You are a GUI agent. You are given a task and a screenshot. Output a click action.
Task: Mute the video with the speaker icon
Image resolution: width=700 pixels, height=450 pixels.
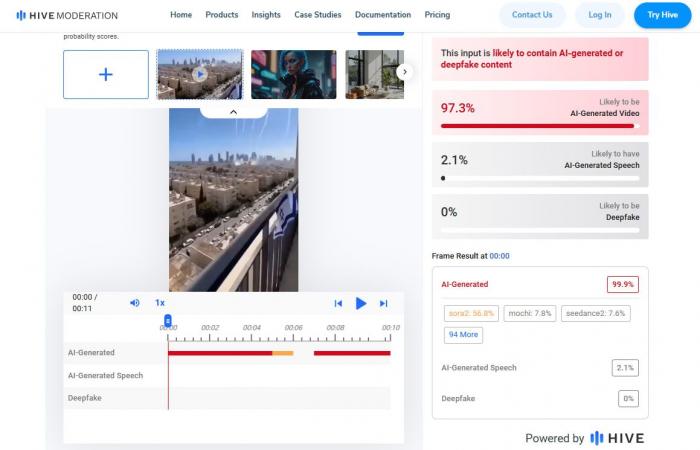click(135, 303)
